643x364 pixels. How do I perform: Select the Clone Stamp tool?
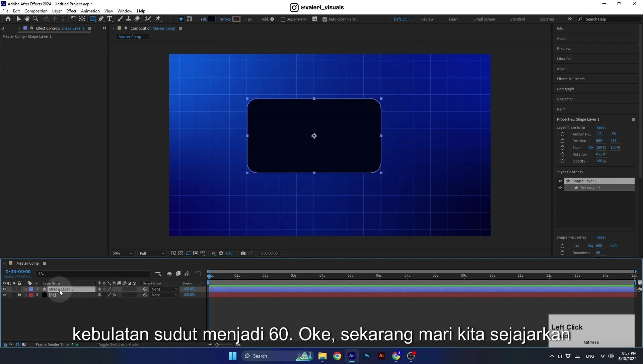(128, 19)
